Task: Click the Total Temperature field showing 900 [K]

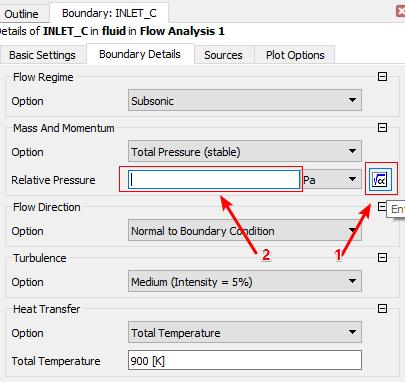Action: [245, 360]
